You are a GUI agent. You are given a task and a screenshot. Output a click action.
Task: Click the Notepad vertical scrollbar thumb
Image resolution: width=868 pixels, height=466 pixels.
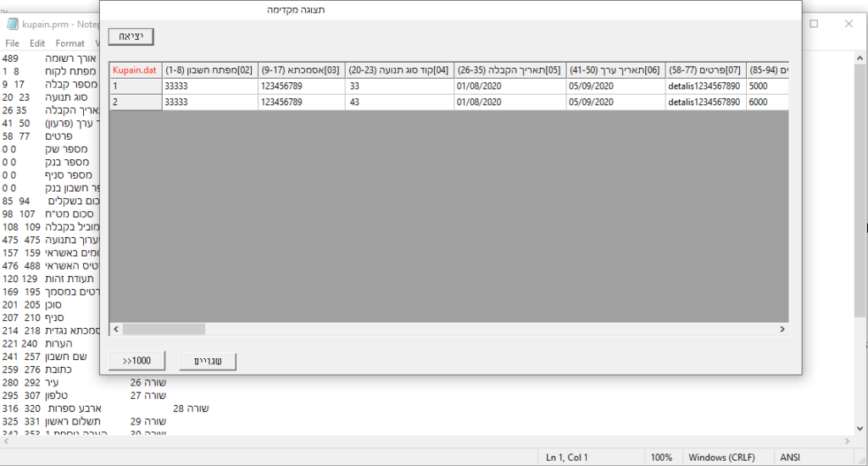[860, 191]
